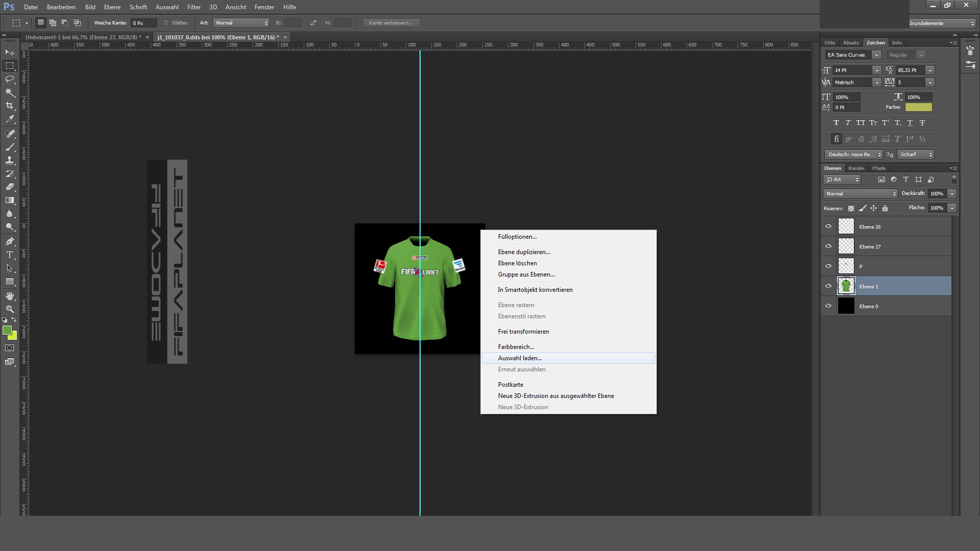Open the Art selection style dropdown
980x551 pixels.
pos(241,23)
